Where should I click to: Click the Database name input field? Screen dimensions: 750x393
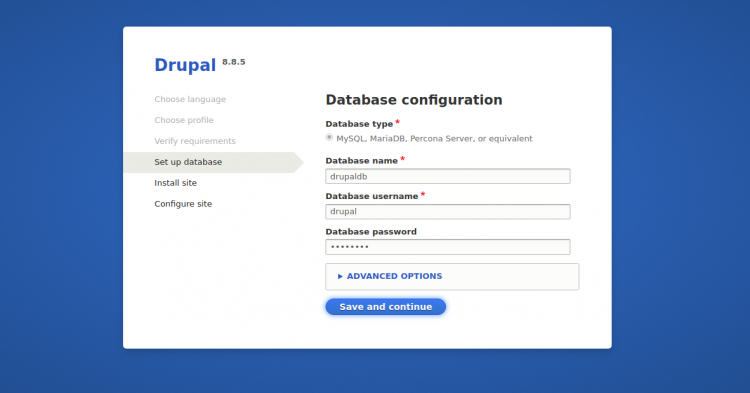coord(448,176)
